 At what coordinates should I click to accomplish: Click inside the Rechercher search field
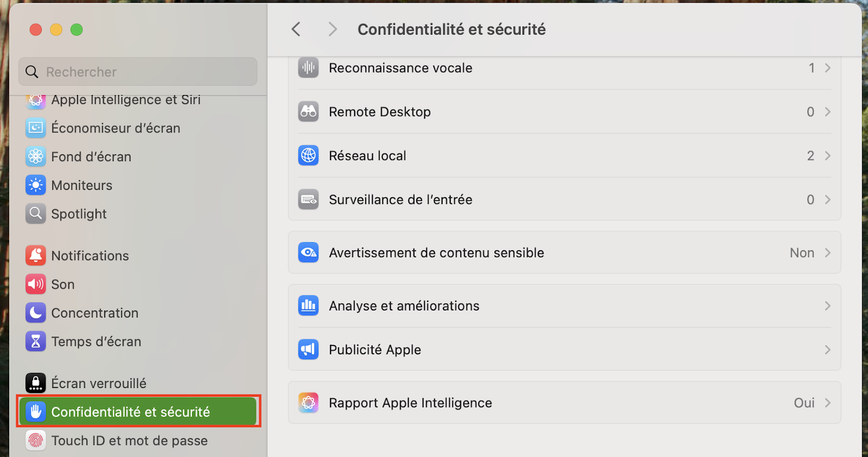coord(138,71)
